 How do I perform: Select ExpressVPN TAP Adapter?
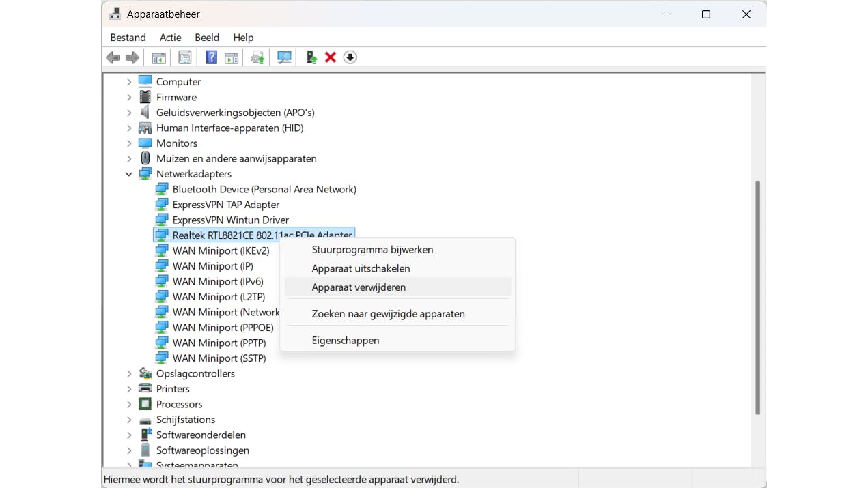(226, 205)
